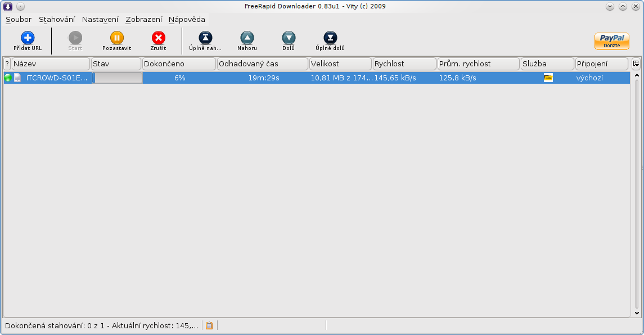
Task: Open the Nápověda menu
Action: pos(187,19)
